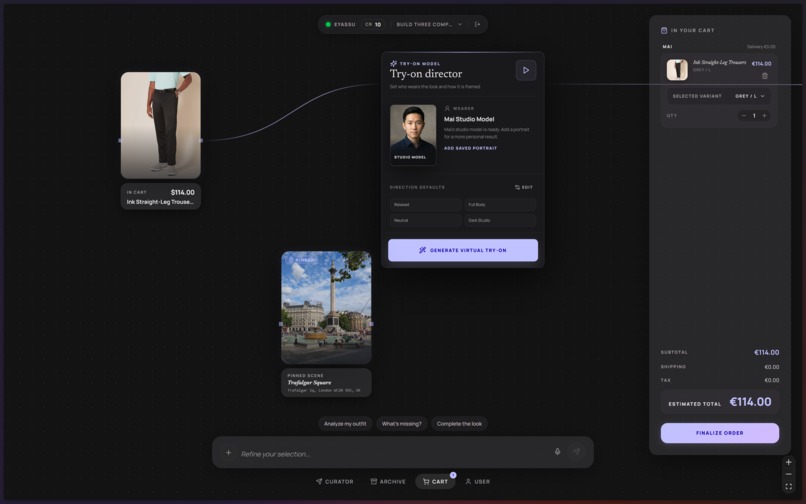This screenshot has height=504, width=806.
Task: Switch to the User tab
Action: click(478, 482)
